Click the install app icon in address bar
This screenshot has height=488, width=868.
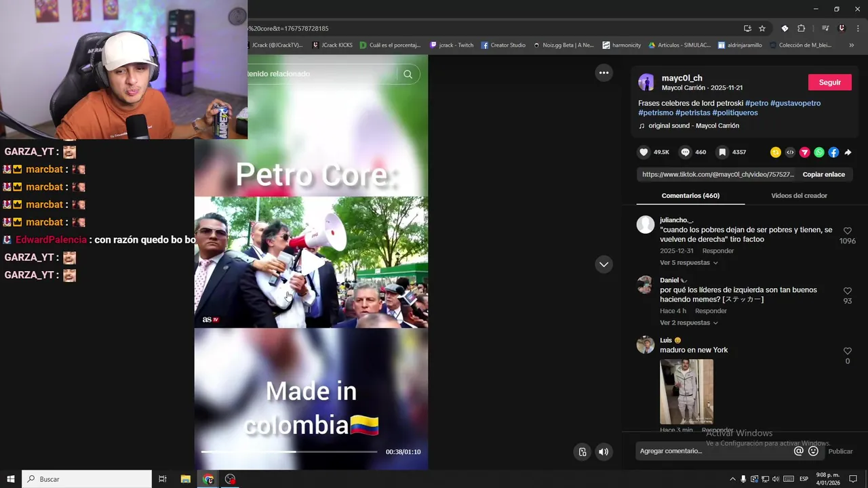(747, 28)
